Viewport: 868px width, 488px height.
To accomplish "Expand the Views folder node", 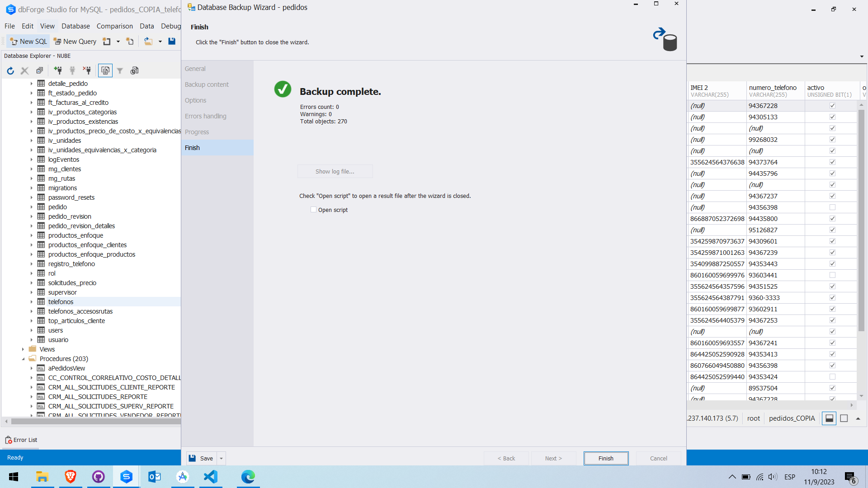I will point(23,349).
